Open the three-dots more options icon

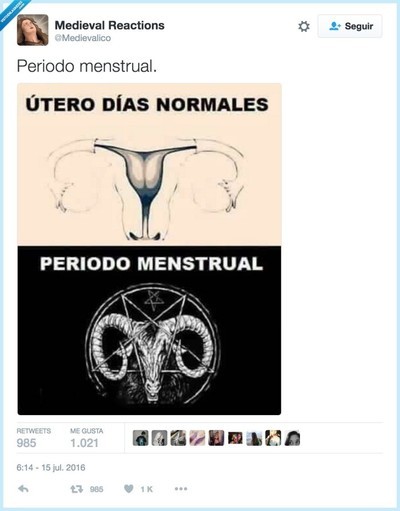pos(181,489)
